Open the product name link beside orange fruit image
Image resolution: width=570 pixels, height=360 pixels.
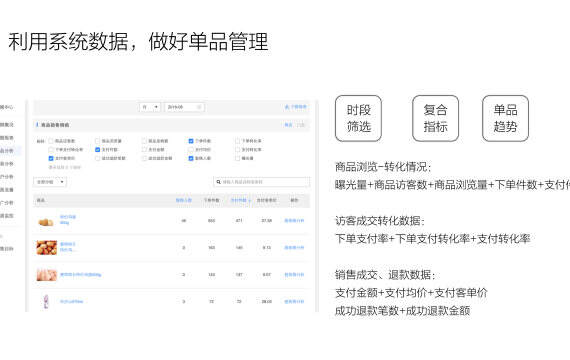pyautogui.click(x=68, y=247)
